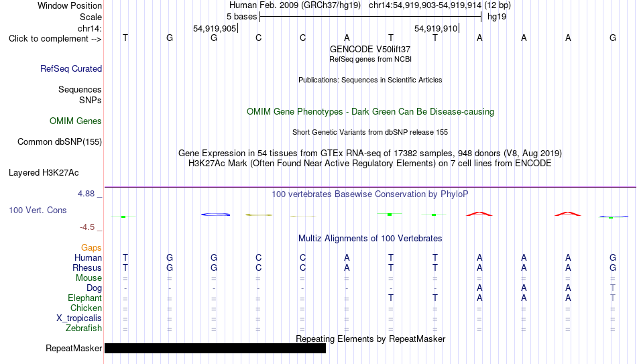This screenshot has width=637, height=364.
Task: Open '100 vertebrates Basewise Conservation by PhyloP' title
Action: [x=370, y=194]
